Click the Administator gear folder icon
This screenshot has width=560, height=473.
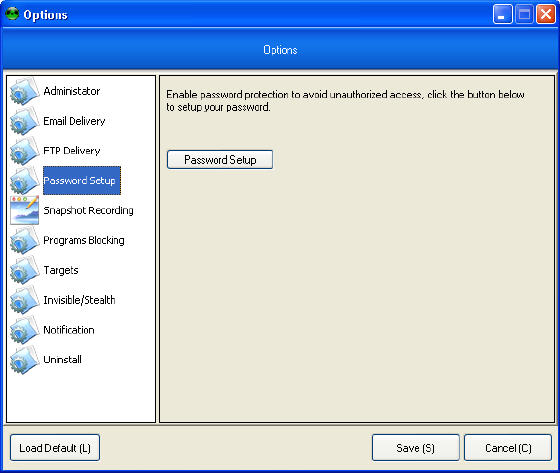click(x=24, y=91)
